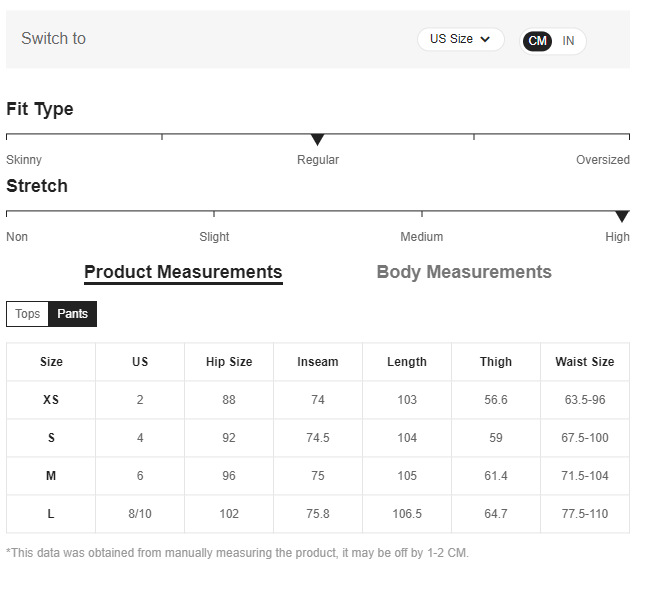Click the Hip Size column header
The width and height of the screenshot is (662, 592).
click(x=229, y=362)
